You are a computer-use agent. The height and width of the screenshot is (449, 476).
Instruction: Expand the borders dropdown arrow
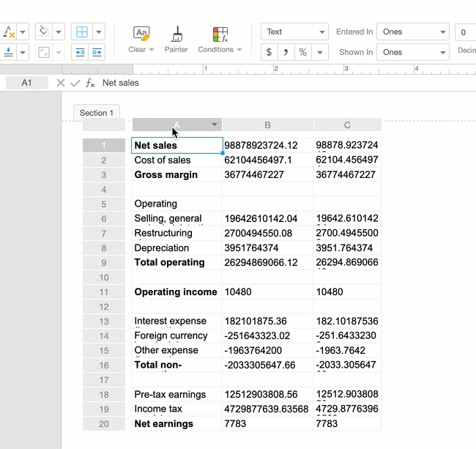[99, 31]
